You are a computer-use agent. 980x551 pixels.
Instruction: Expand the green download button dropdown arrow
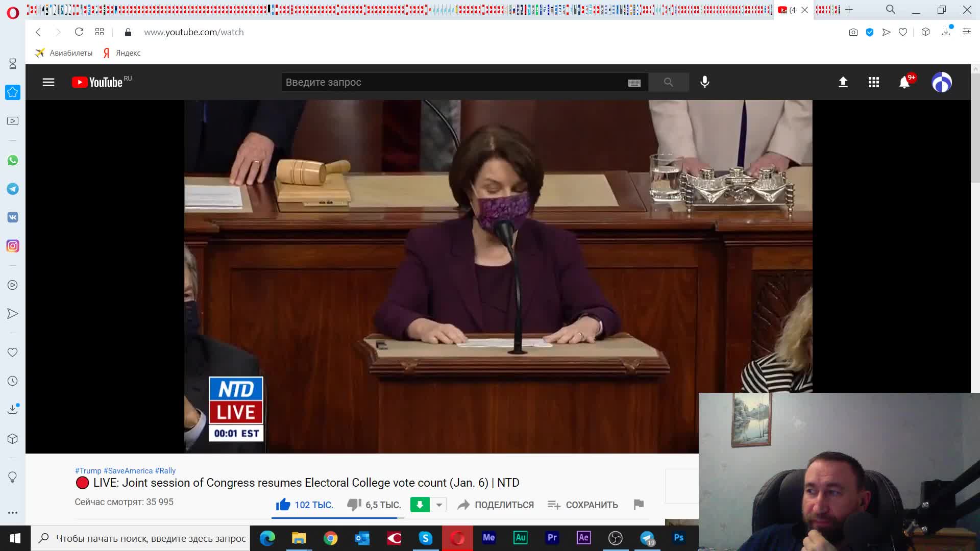pyautogui.click(x=439, y=505)
